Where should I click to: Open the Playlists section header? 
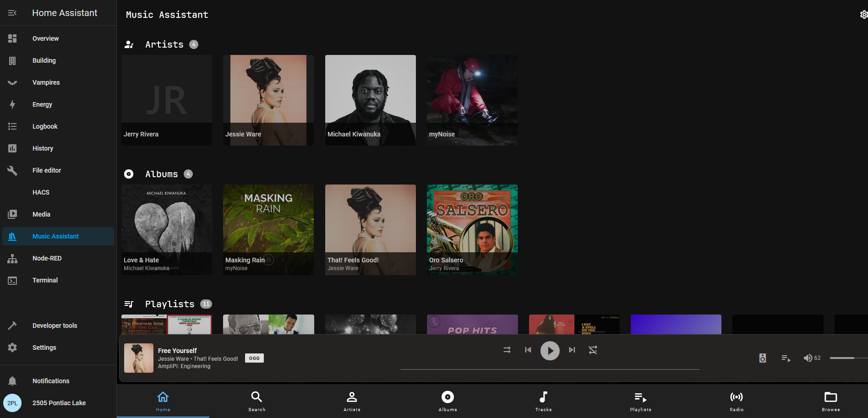tap(169, 304)
